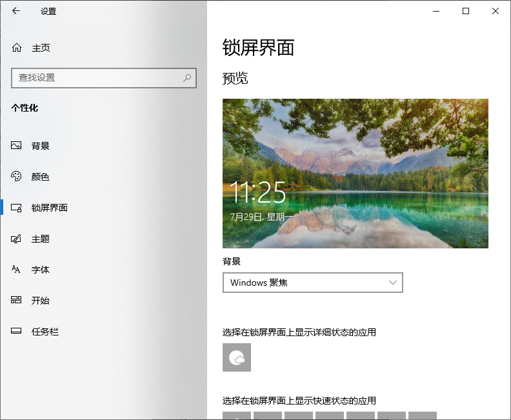Click the 选择在锁屏界面上显示详细状态的应用 label

pyautogui.click(x=299, y=332)
